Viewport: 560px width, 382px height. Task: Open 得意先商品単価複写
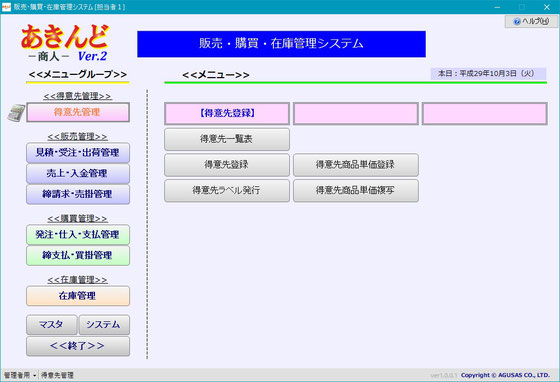[x=356, y=191]
